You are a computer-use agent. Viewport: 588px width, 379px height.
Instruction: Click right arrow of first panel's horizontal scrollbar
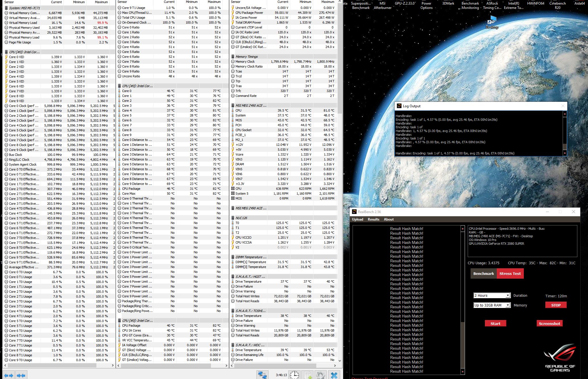[x=113, y=365]
